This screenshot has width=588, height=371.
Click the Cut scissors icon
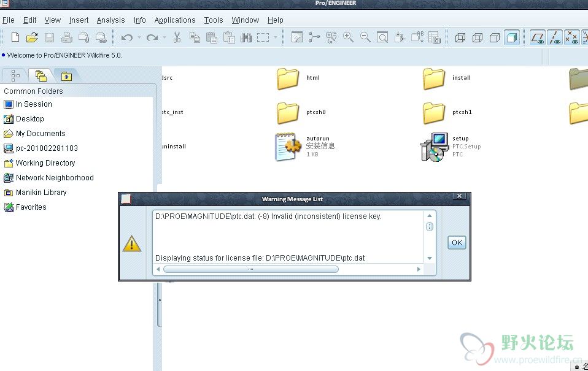177,37
